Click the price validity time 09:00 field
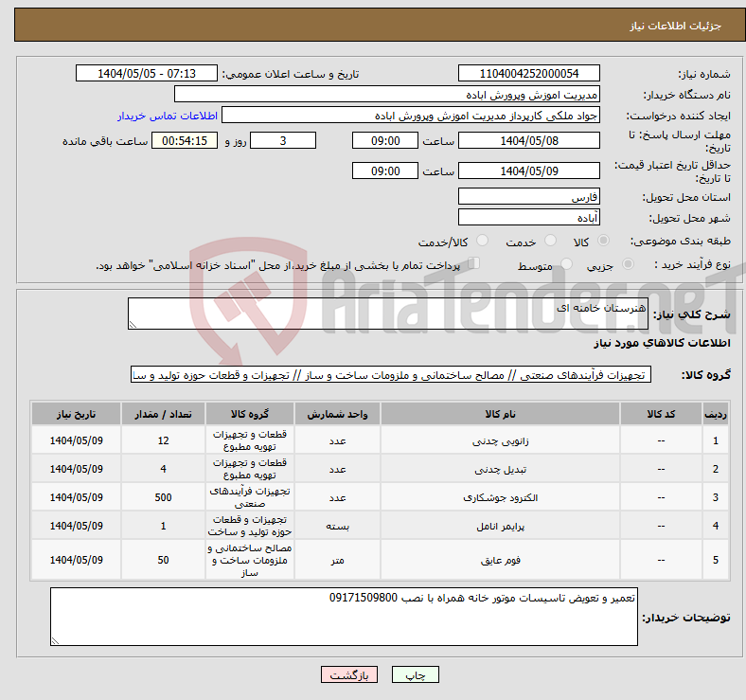 (385, 171)
